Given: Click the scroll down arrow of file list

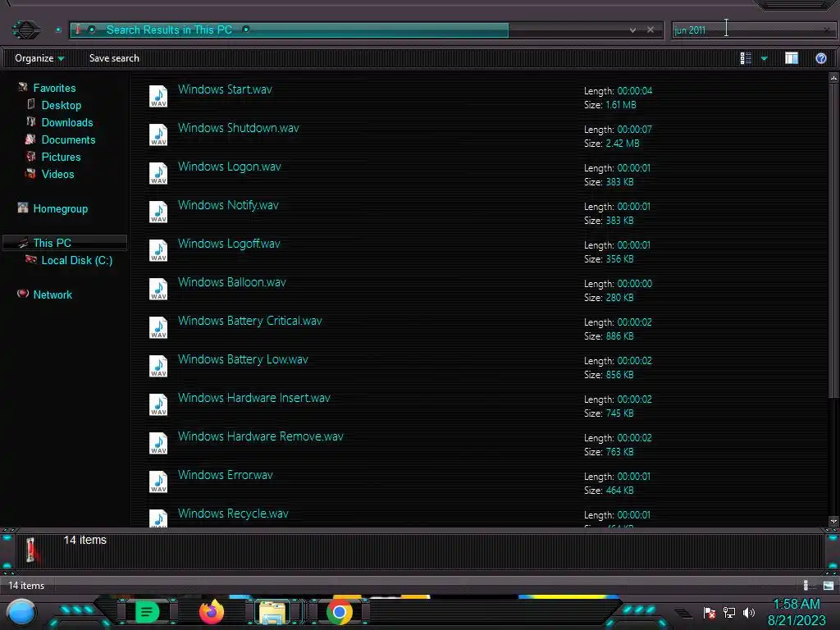Looking at the screenshot, I should tap(833, 521).
